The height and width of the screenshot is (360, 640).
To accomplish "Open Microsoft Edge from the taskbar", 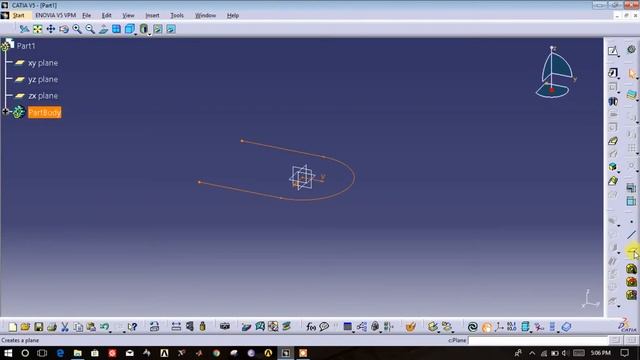I will pyautogui.click(x=60, y=353).
